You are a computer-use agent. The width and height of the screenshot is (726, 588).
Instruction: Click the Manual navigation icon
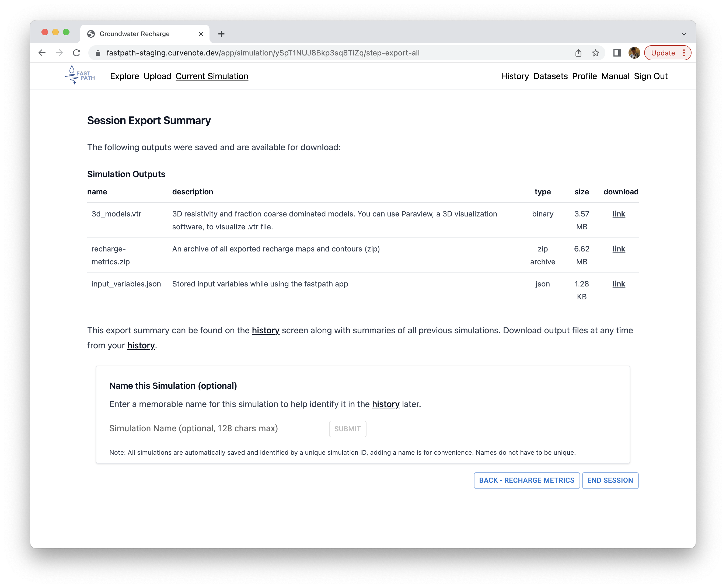tap(615, 76)
